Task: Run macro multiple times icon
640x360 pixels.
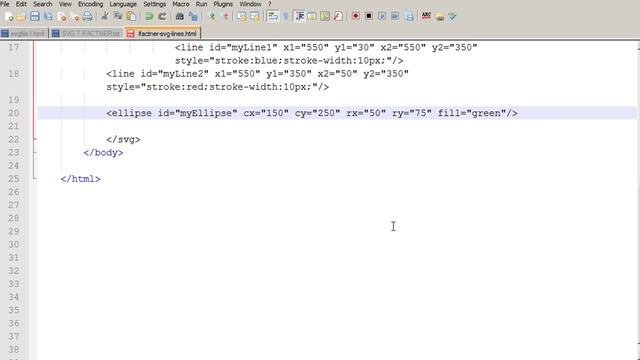Action: pyautogui.click(x=395, y=16)
